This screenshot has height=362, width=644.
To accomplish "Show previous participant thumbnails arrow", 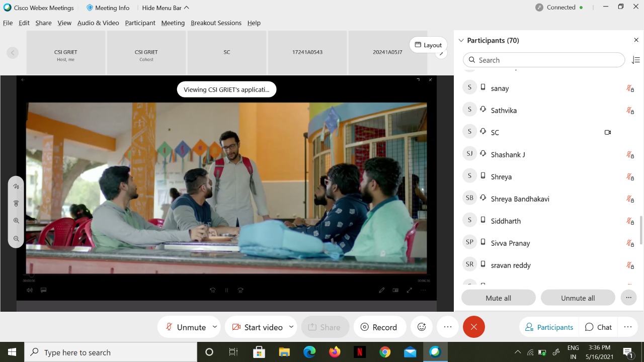I will pyautogui.click(x=13, y=52).
